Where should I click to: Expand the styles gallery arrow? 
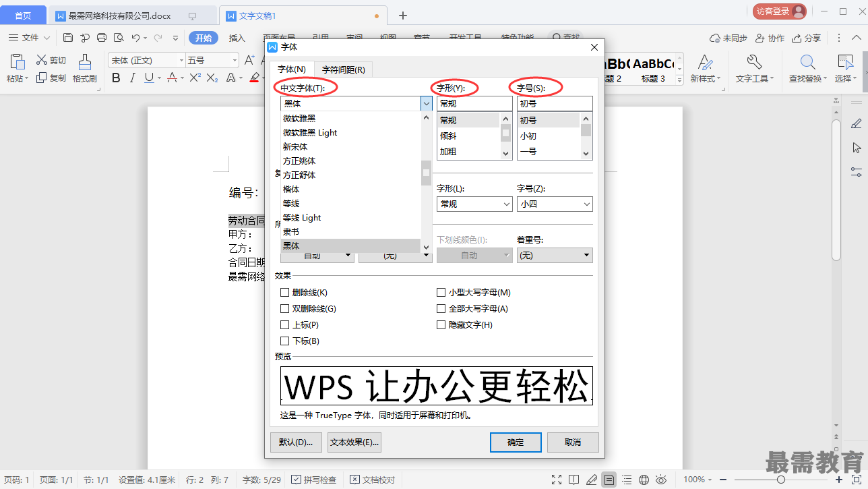(x=679, y=79)
